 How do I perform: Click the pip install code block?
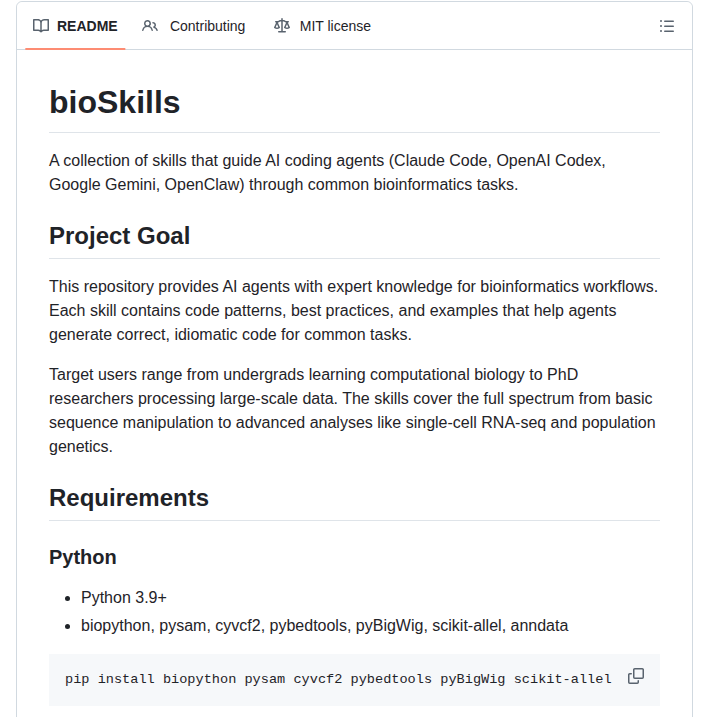354,680
